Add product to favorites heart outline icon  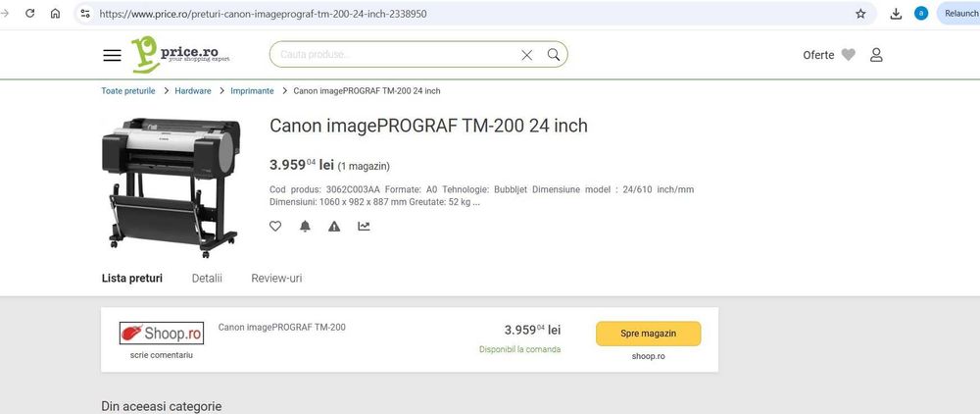tap(275, 227)
